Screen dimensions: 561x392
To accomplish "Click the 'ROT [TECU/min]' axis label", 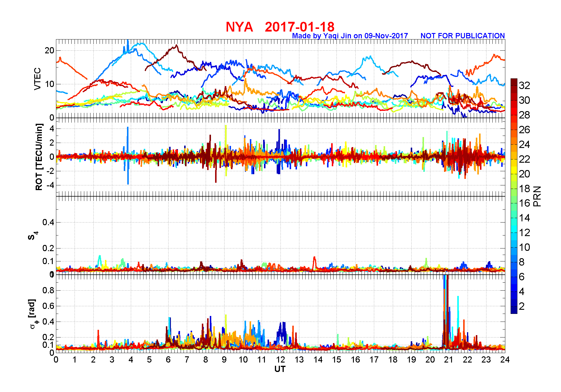I will 39,157.
